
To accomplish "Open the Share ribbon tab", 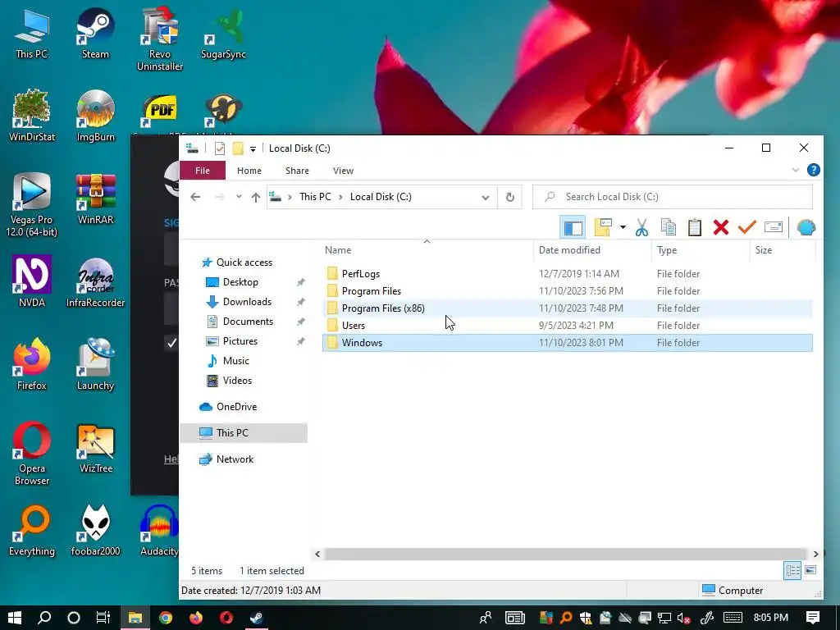I will click(297, 171).
